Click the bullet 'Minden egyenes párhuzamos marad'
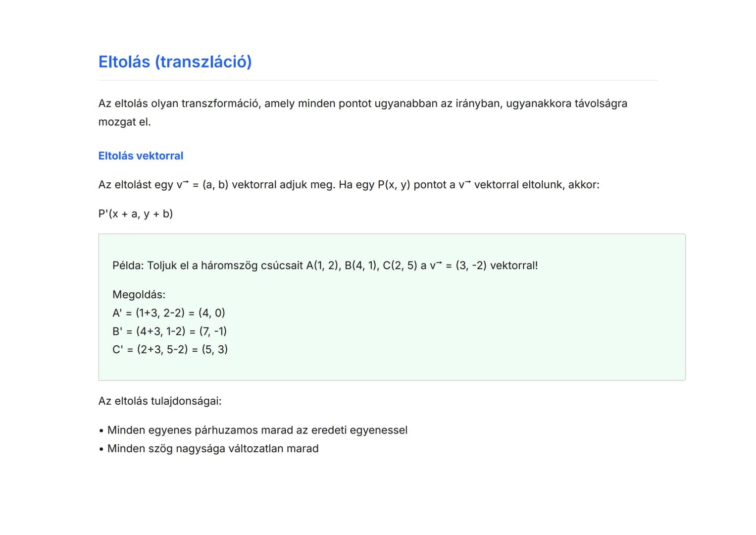Image resolution: width=756 pixels, height=535 pixels. tap(257, 430)
